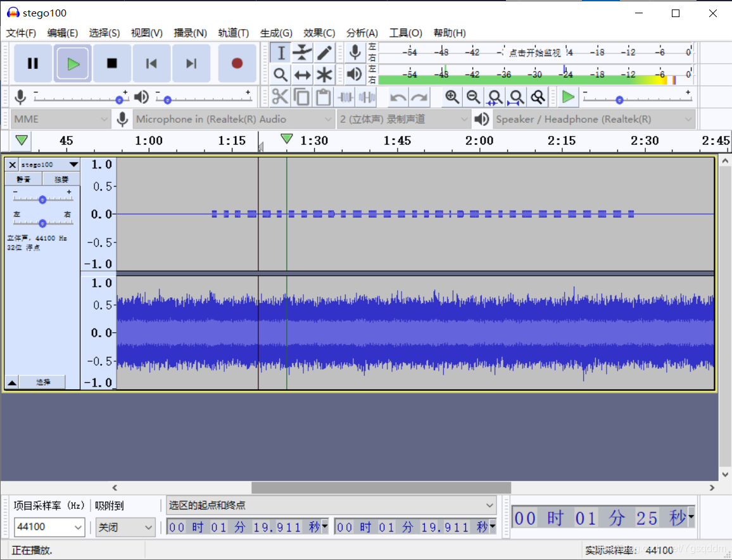Open the View (视图) menu
Screen dimensions: 732x560
(x=146, y=33)
